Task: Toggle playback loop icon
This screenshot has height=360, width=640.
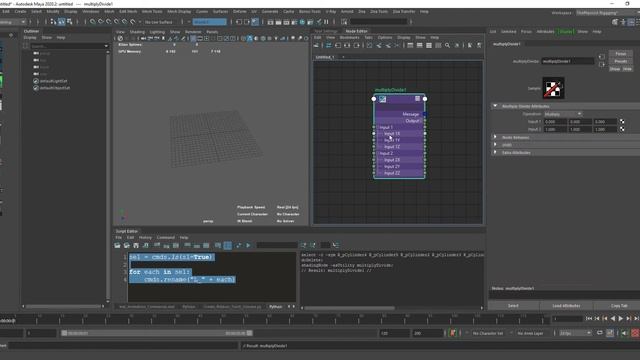Action: click(x=600, y=333)
